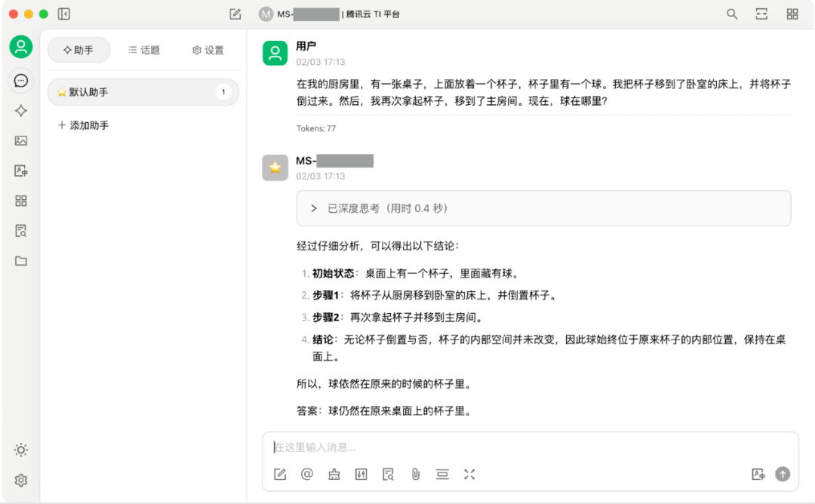The image size is (815, 504).
Task: Switch to the 话题 tab
Action: tap(143, 50)
